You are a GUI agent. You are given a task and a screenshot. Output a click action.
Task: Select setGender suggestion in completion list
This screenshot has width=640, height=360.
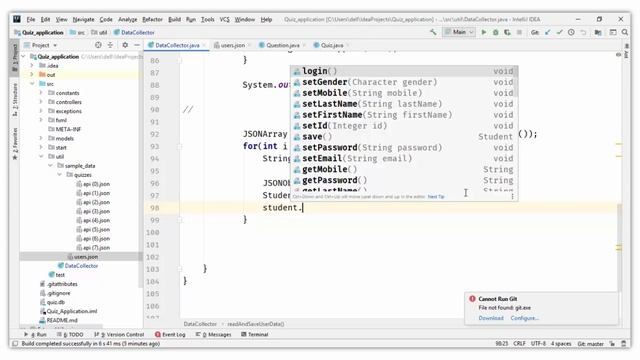point(404,82)
